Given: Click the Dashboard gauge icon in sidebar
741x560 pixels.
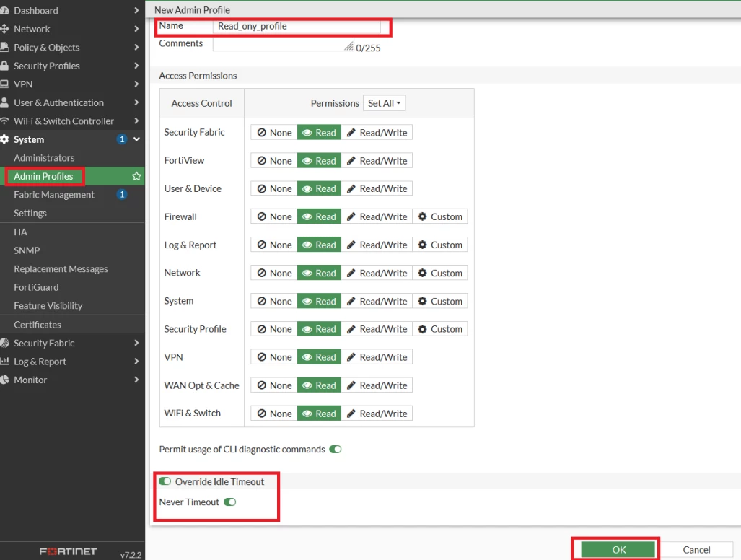Looking at the screenshot, I should pos(4,10).
